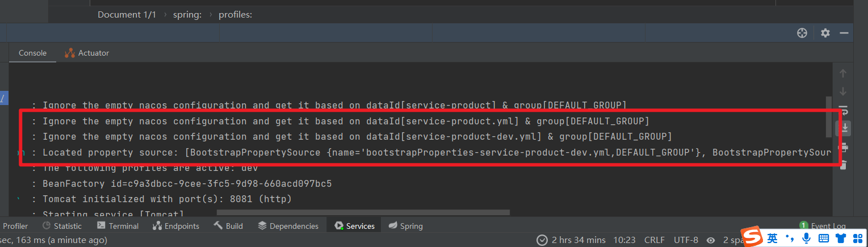Show the Dependencies tool window

(288, 226)
